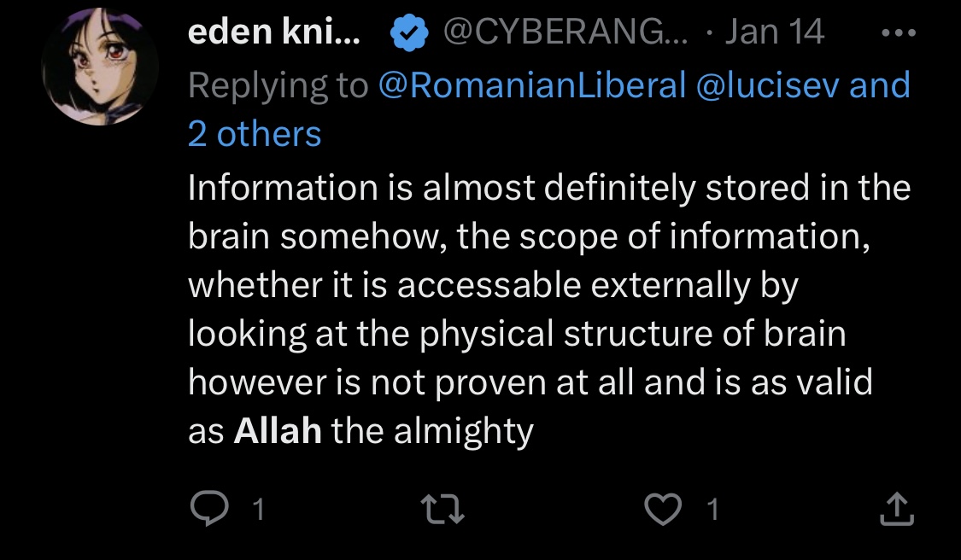
Task: Click the reply speech bubble icon
Action: pos(209,509)
